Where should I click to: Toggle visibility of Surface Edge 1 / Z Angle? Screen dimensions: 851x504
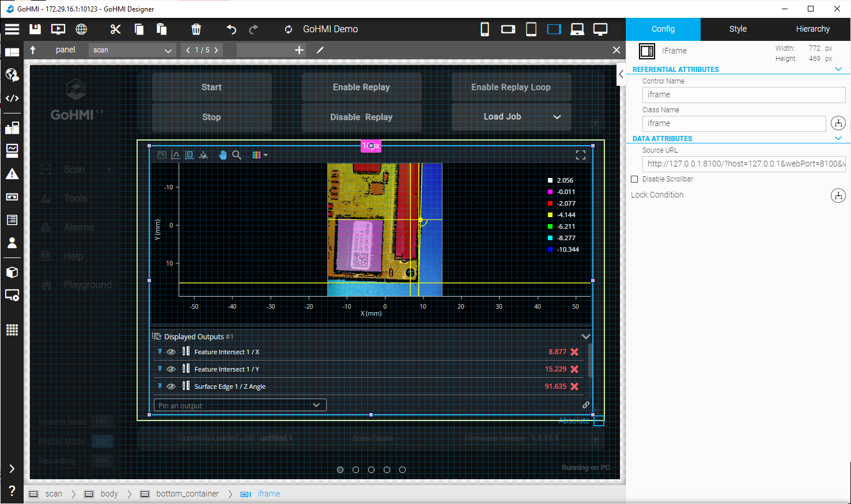pos(171,386)
